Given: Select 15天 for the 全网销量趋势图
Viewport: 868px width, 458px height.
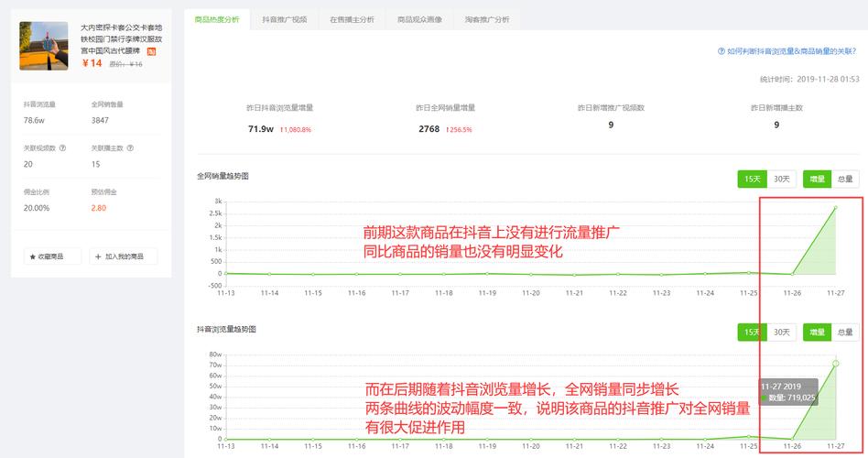Looking at the screenshot, I should click(753, 179).
